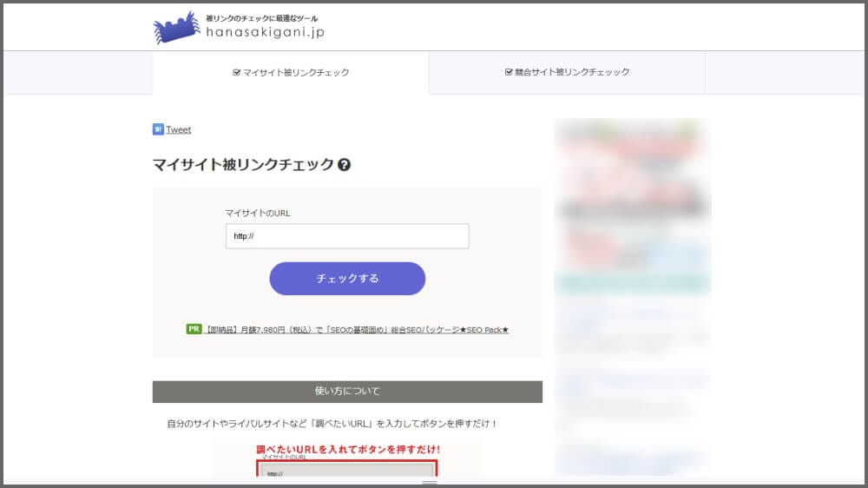Open the SEO Pack promotional link
The image size is (868, 488).
(357, 330)
